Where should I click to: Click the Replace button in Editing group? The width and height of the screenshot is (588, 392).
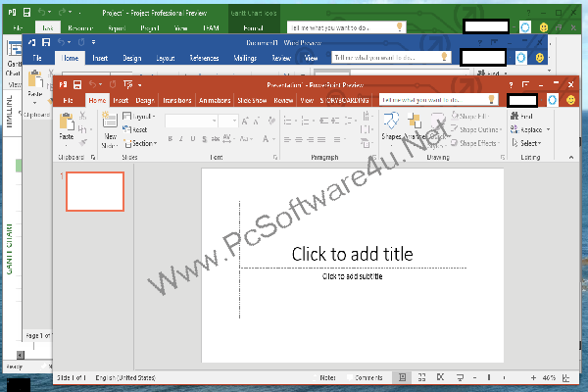[x=526, y=129]
